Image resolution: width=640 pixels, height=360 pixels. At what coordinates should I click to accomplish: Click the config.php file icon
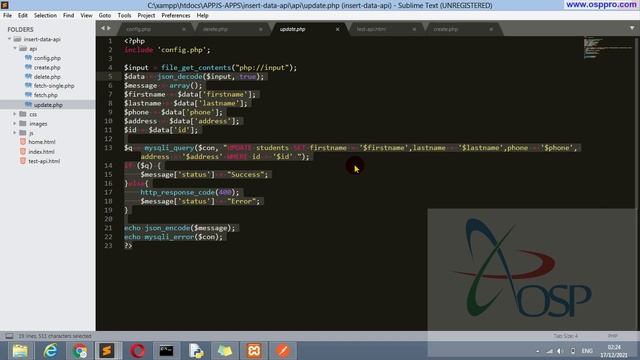click(x=28, y=58)
